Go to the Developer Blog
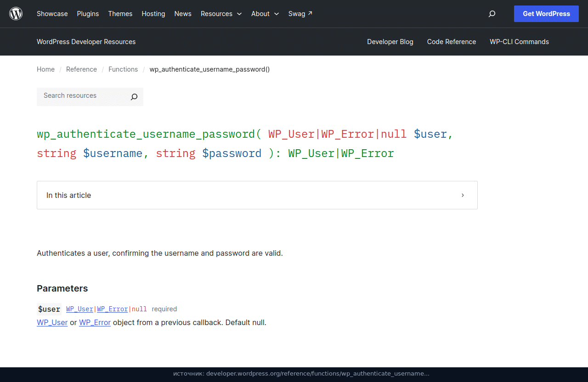The height and width of the screenshot is (382, 588). [x=390, y=42]
